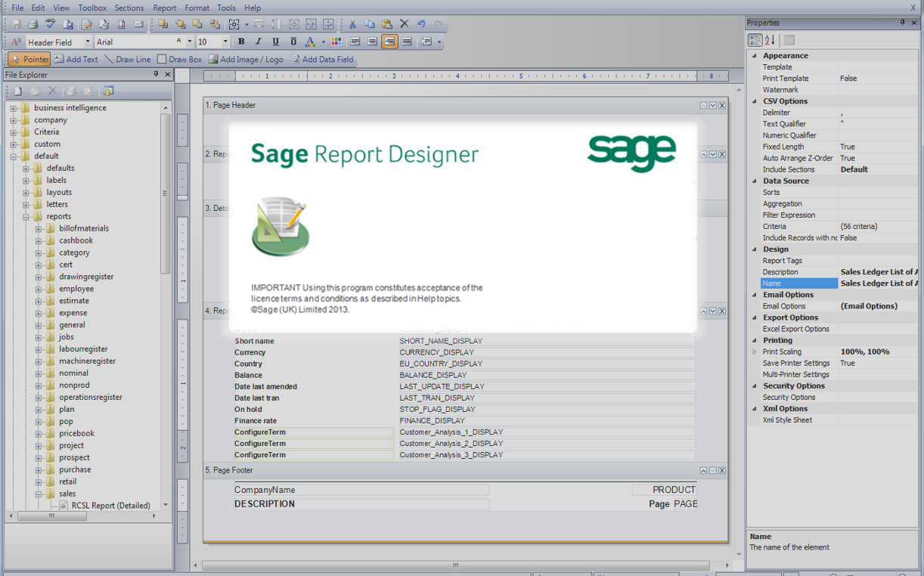The height and width of the screenshot is (576, 924).
Task: Select the PRODUCT field in Page Footer
Action: [664, 490]
